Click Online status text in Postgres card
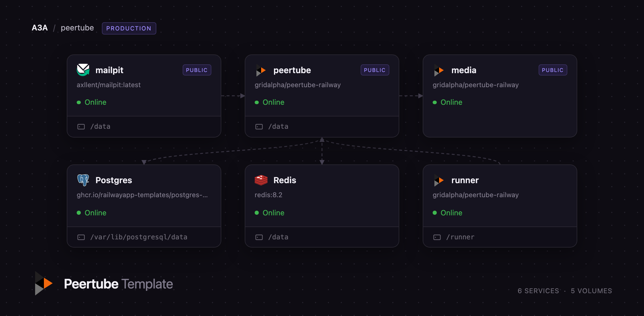This screenshot has height=316, width=644. (x=95, y=213)
